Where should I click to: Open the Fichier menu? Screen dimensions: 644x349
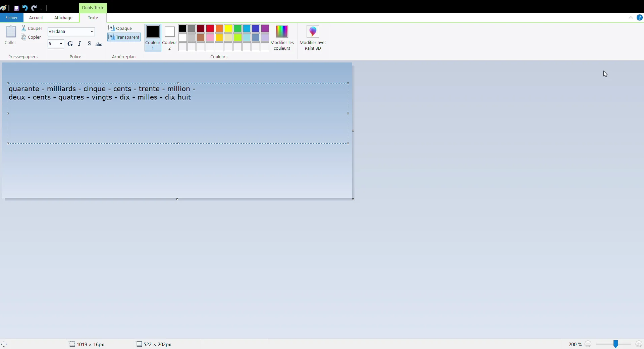tap(12, 18)
